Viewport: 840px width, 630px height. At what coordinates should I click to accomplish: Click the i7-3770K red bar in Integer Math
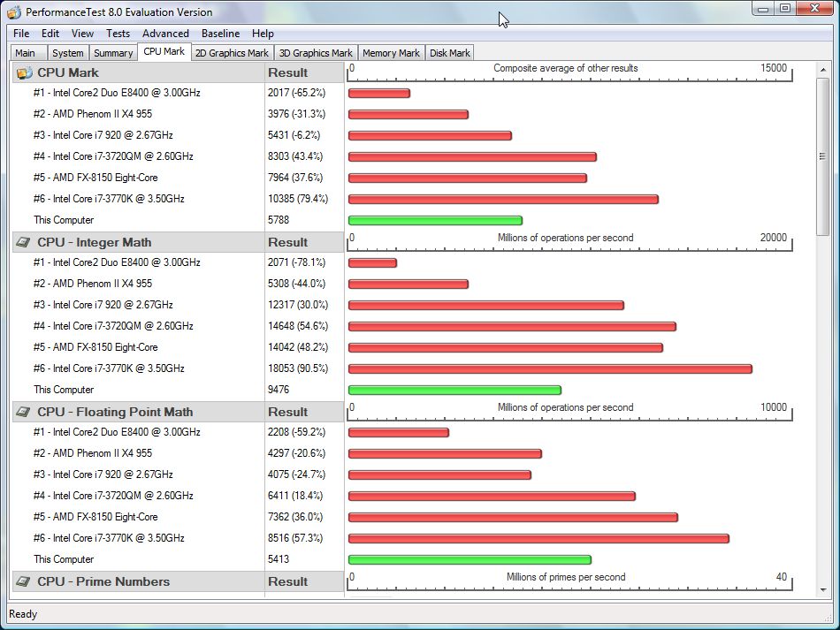(x=550, y=368)
